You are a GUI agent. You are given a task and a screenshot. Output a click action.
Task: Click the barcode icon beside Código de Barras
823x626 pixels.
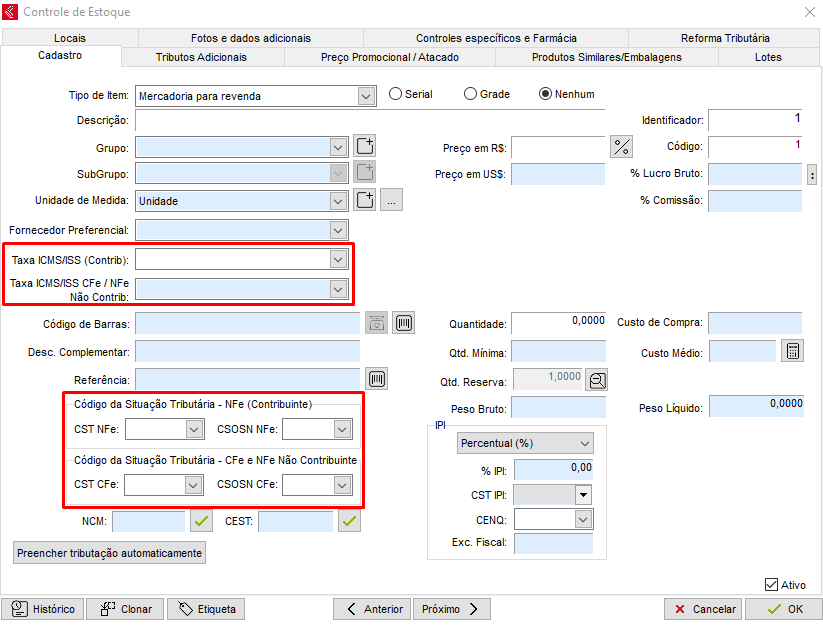click(404, 323)
